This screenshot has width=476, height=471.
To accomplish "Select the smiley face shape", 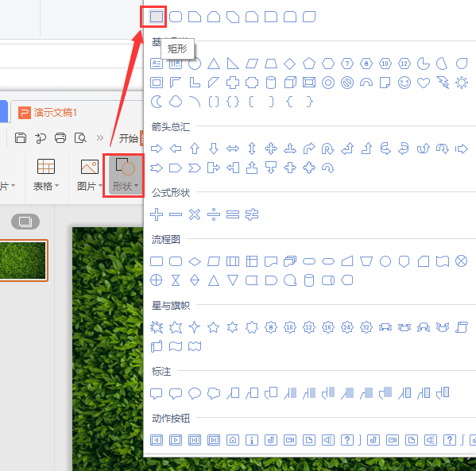I will tap(404, 83).
